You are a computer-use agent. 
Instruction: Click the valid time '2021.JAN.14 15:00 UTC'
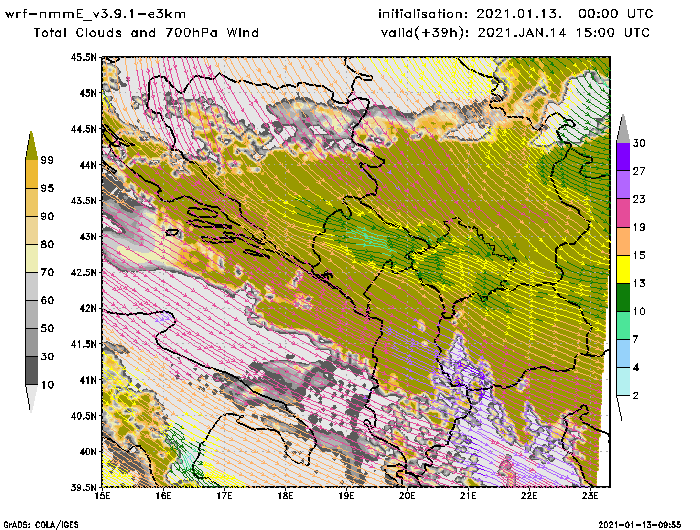(564, 33)
